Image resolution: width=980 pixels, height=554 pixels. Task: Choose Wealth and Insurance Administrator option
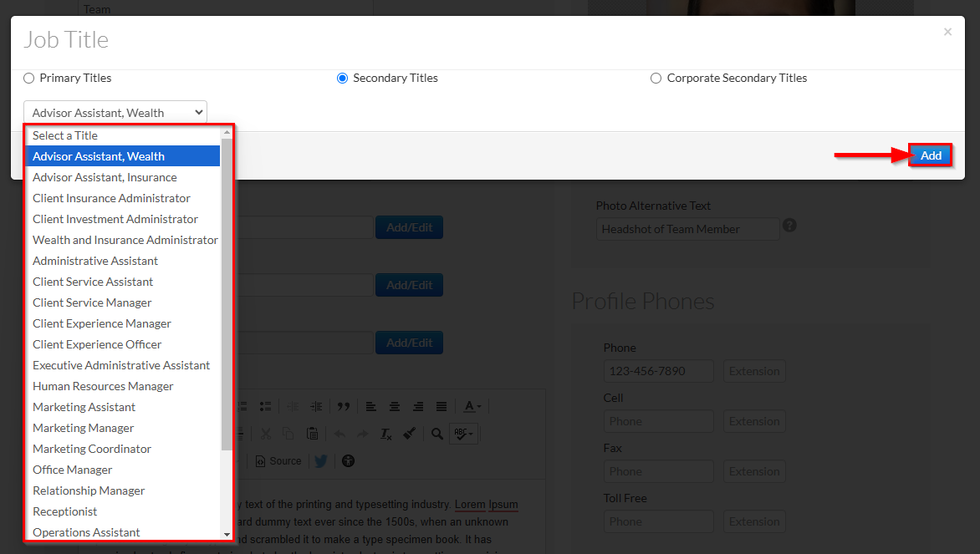[x=123, y=240]
